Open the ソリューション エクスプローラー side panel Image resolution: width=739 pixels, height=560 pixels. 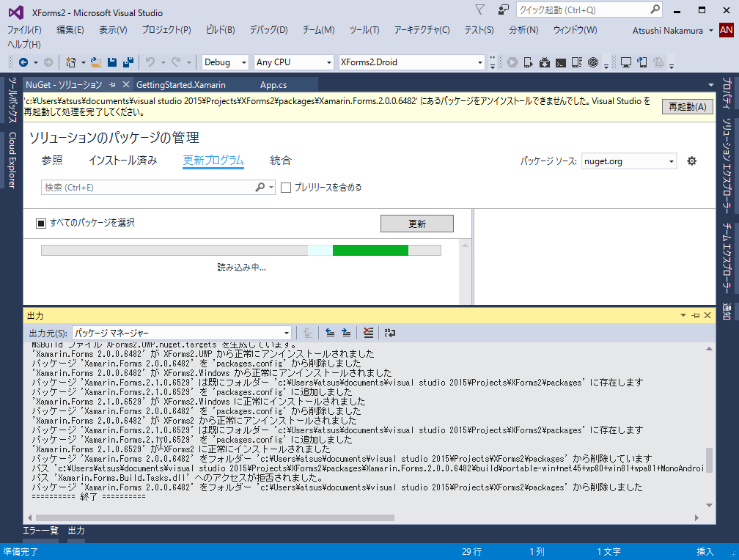coord(727,164)
